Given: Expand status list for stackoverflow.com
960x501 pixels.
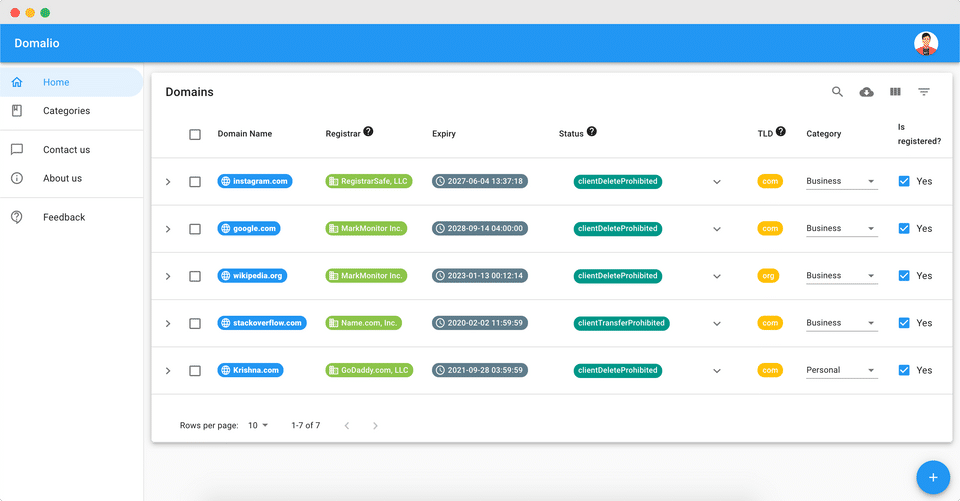Looking at the screenshot, I should pyautogui.click(x=717, y=323).
